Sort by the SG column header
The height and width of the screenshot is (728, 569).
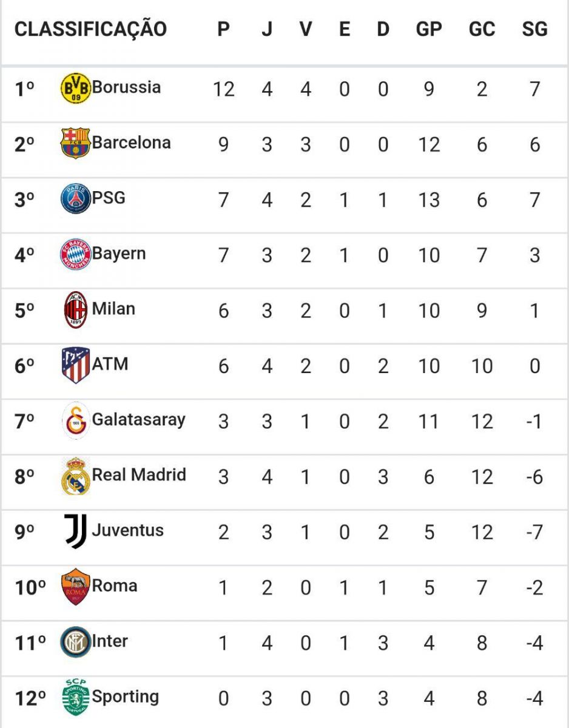534,29
